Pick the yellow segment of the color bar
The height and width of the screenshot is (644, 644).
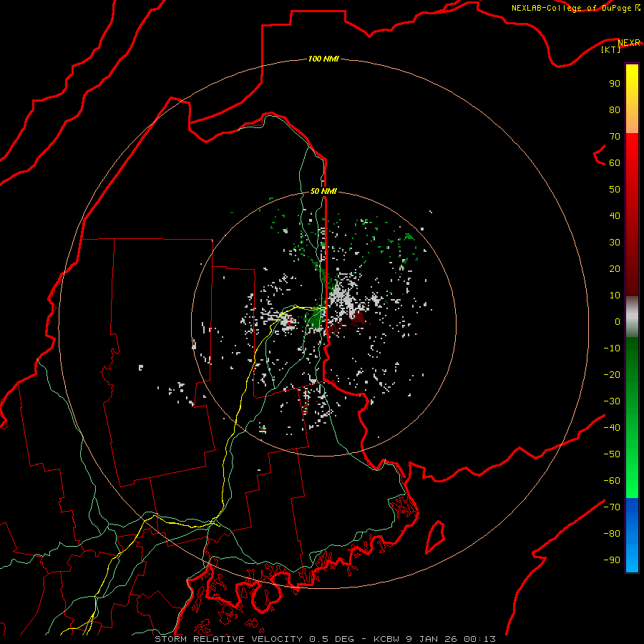(632, 99)
